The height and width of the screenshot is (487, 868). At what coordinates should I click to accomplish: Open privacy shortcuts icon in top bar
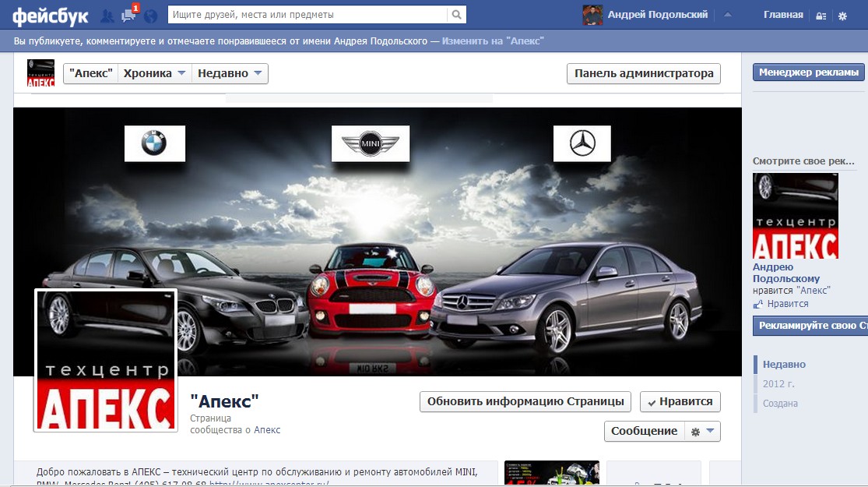(821, 16)
